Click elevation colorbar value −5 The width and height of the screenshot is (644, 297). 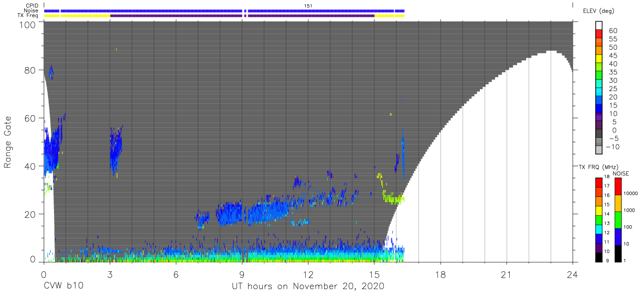[613, 138]
